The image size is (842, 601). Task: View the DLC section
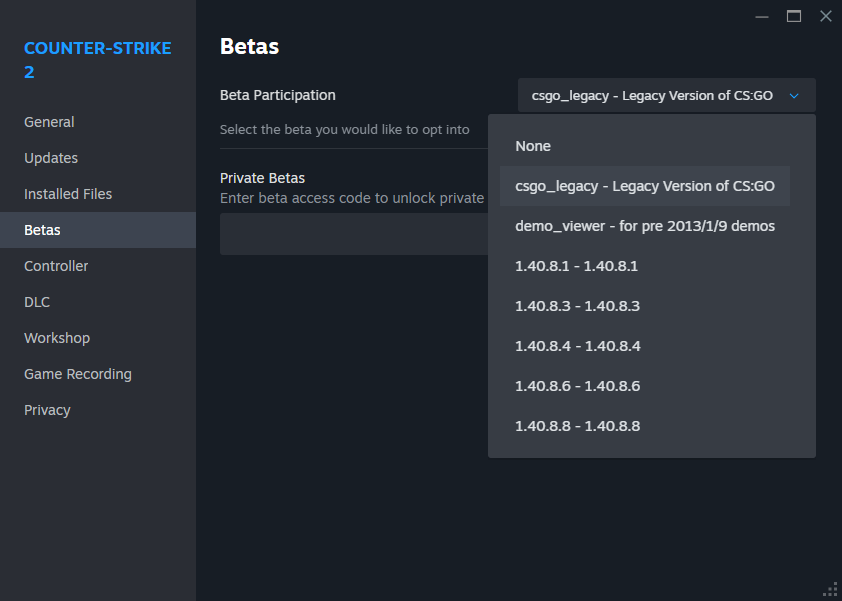point(36,301)
